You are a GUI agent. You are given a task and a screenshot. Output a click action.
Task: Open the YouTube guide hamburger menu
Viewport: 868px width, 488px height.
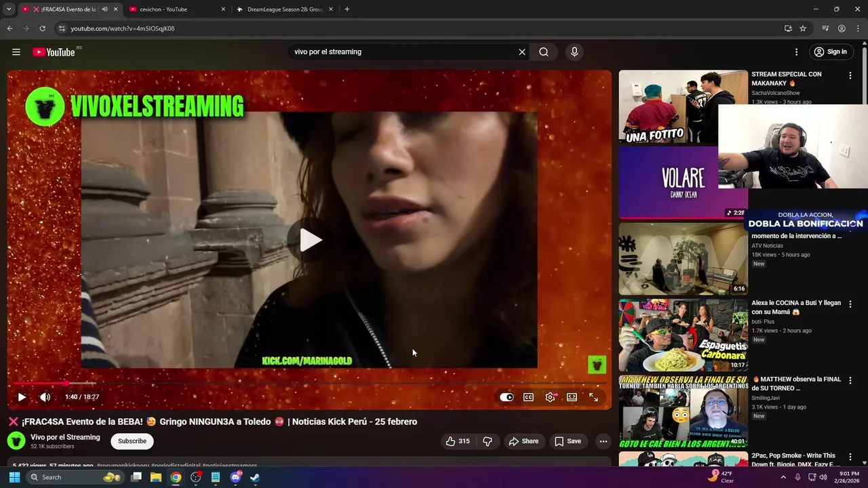pyautogui.click(x=16, y=52)
